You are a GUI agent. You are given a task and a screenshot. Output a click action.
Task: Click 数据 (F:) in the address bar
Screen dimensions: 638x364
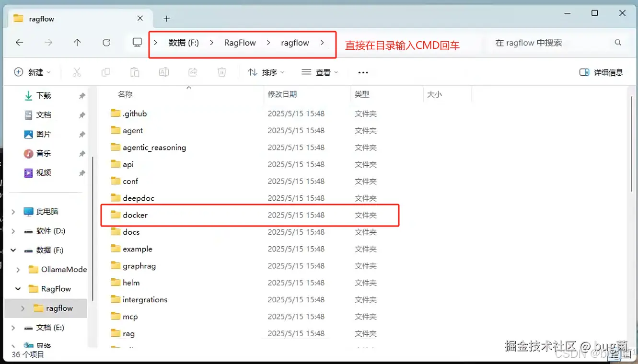pyautogui.click(x=184, y=43)
